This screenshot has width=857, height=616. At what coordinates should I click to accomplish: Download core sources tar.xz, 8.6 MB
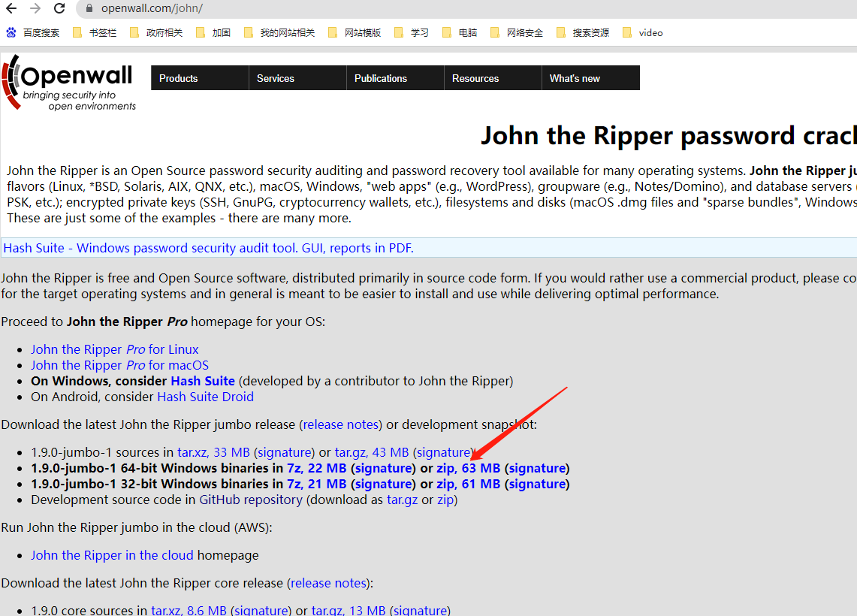click(x=189, y=610)
